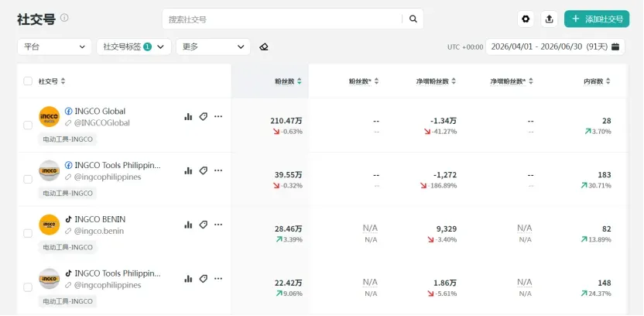Image resolution: width=644 pixels, height=316 pixels.
Task: Open analytics chart icon for INGCO Global
Action: tap(188, 117)
